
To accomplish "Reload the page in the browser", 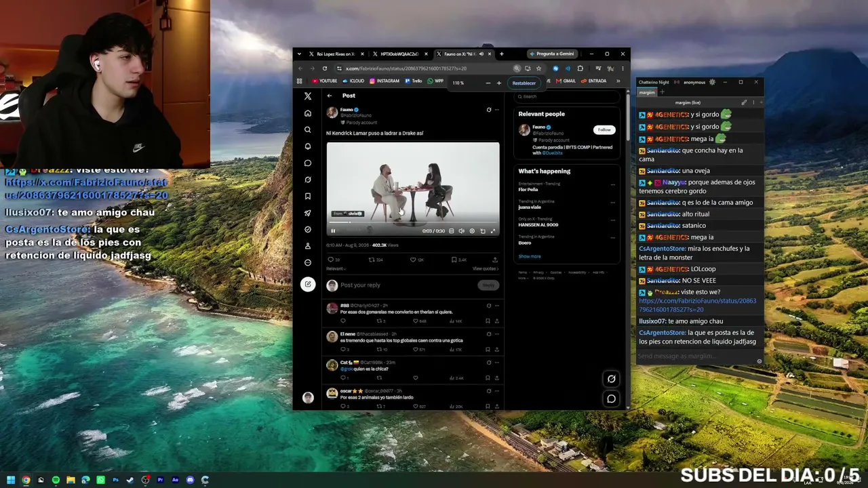I will point(325,68).
